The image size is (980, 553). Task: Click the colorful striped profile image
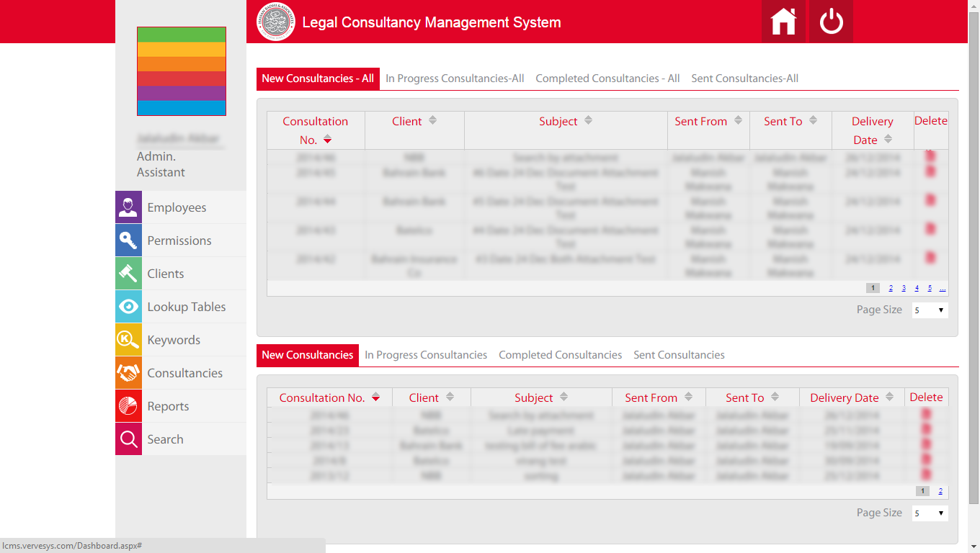click(182, 71)
